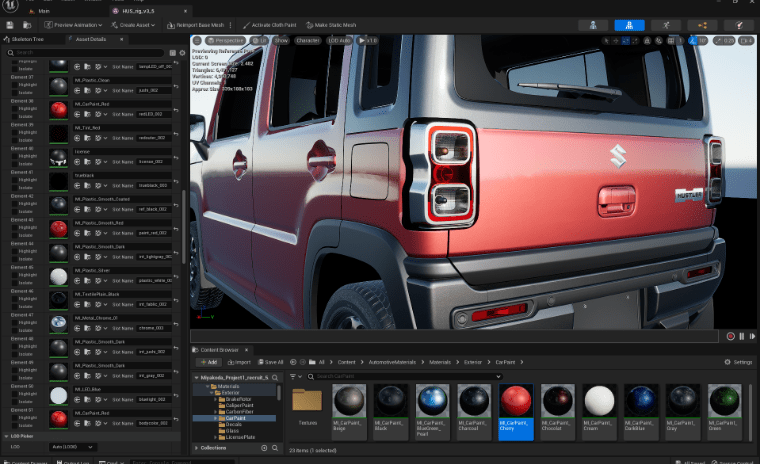Click the Reimport Base Mesh button
Screen dimensions: 760x464
(x=195, y=25)
